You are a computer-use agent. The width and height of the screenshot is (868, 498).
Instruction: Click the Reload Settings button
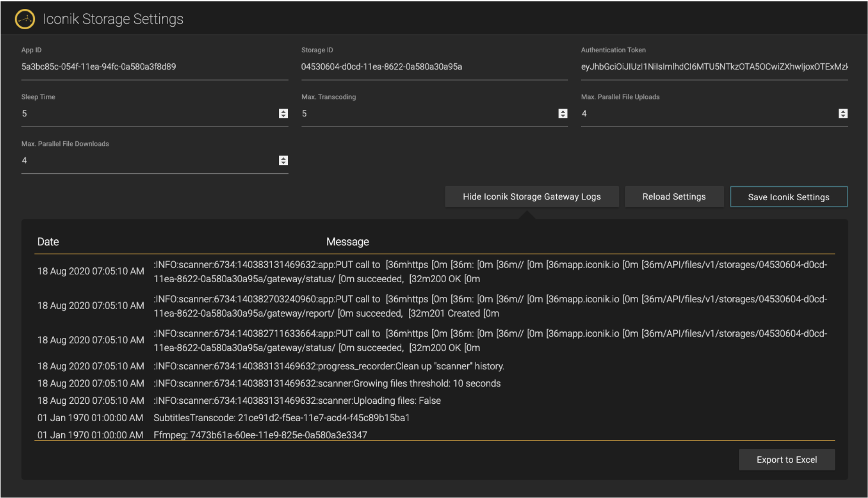674,197
